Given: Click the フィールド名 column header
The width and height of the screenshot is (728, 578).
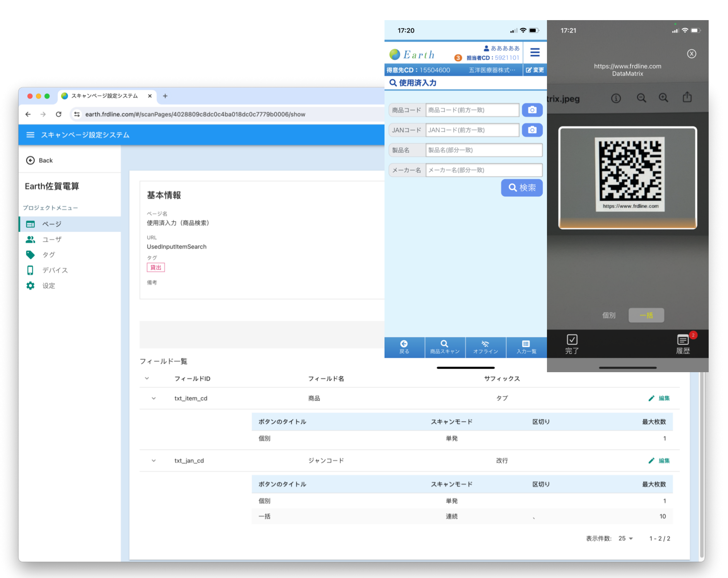Looking at the screenshot, I should (x=326, y=379).
